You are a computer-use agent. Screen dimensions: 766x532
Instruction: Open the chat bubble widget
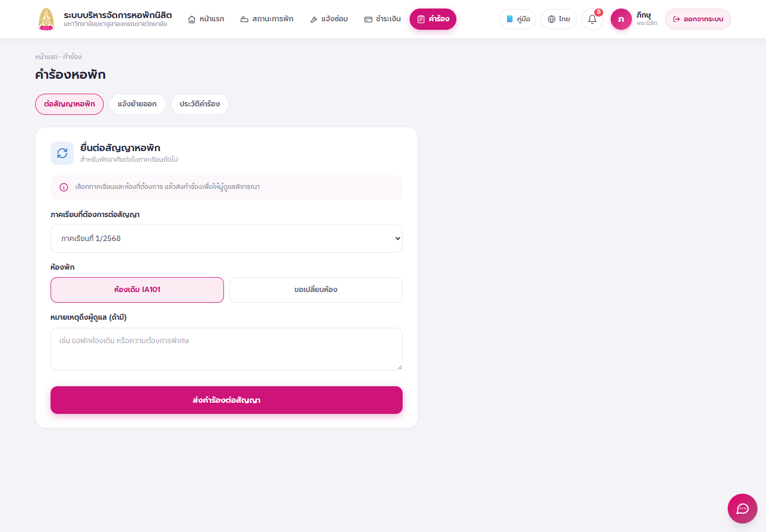(x=742, y=509)
